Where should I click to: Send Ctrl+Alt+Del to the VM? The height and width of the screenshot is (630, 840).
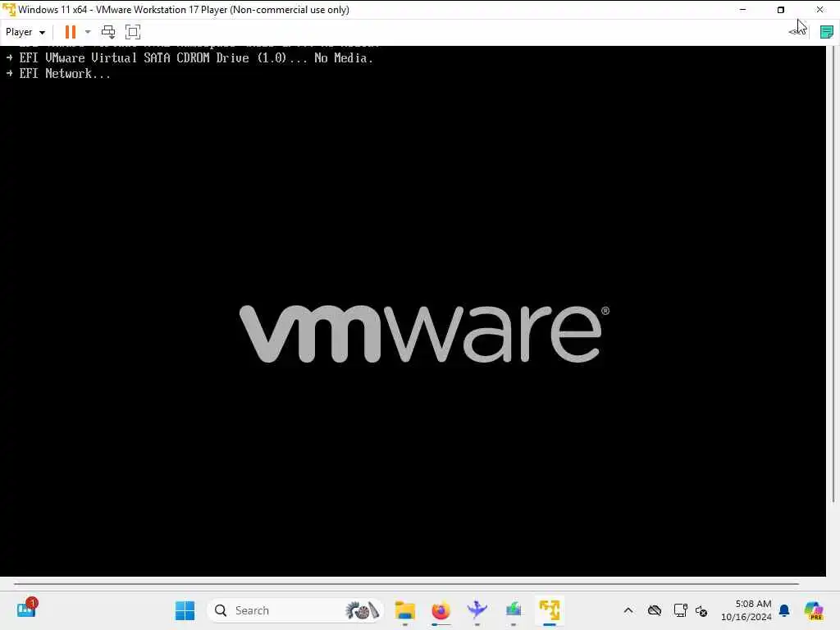[x=108, y=32]
